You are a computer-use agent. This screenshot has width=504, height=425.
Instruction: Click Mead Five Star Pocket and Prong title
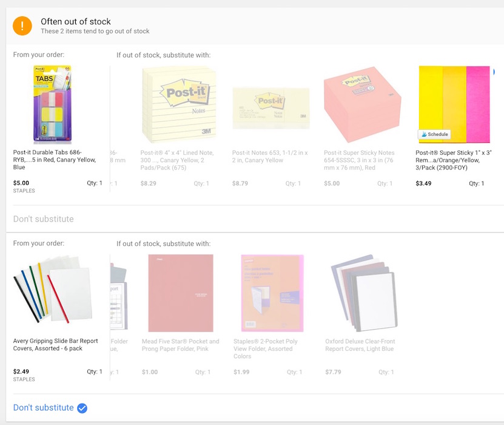(181, 345)
